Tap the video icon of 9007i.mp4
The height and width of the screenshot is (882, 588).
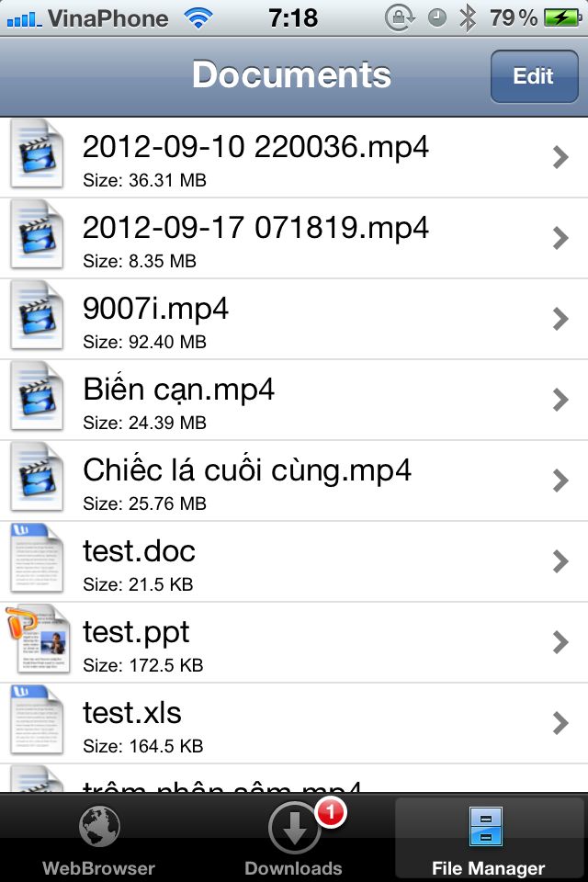pos(37,316)
